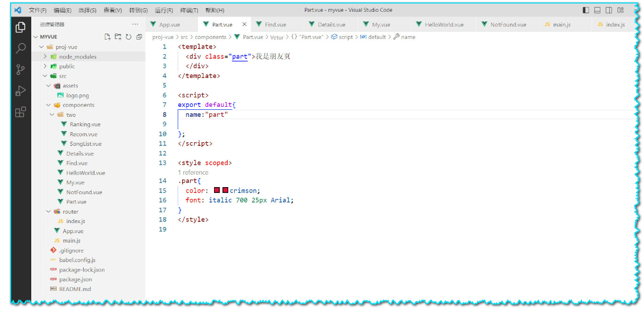The width and height of the screenshot is (644, 314).
Task: Click the components breadcrumb segment
Action: coord(211,37)
